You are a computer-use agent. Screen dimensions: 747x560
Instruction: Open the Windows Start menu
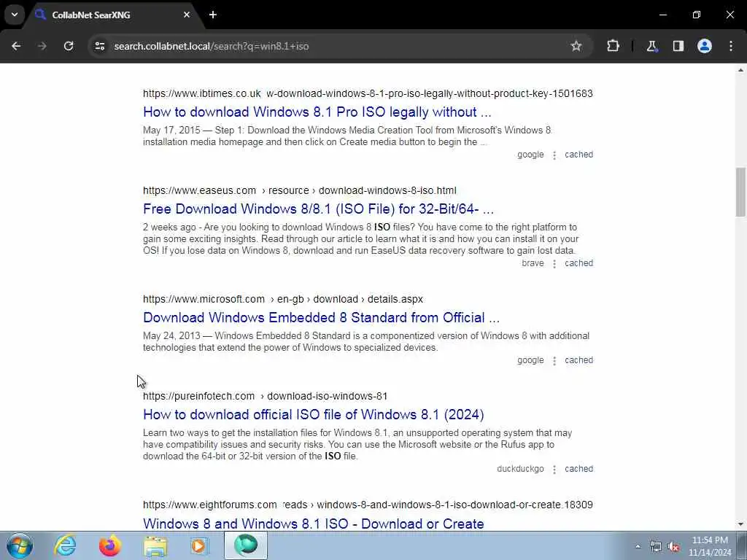[20, 545]
